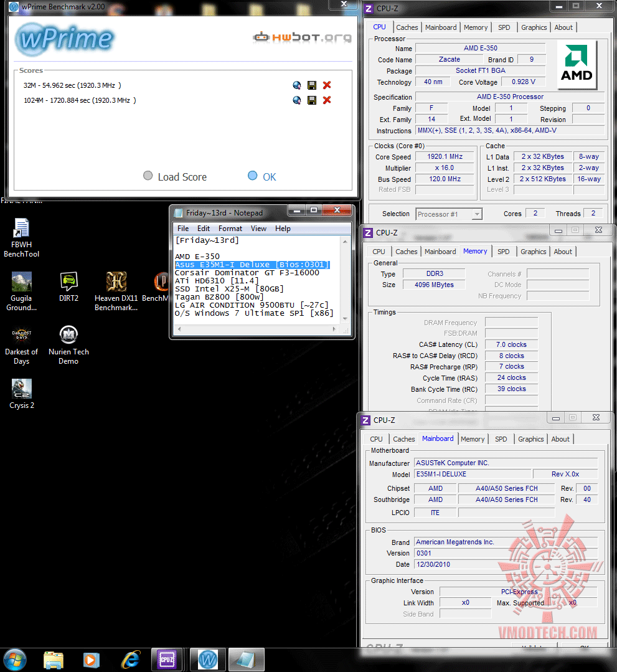Click Notepad vertical scrollbar up arrow

(x=346, y=242)
